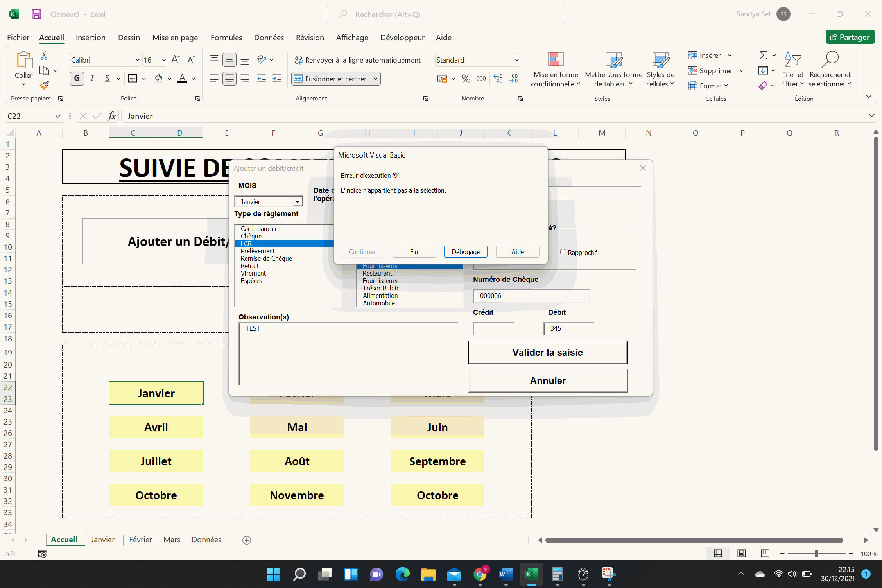Click the cell borders icon

[133, 79]
